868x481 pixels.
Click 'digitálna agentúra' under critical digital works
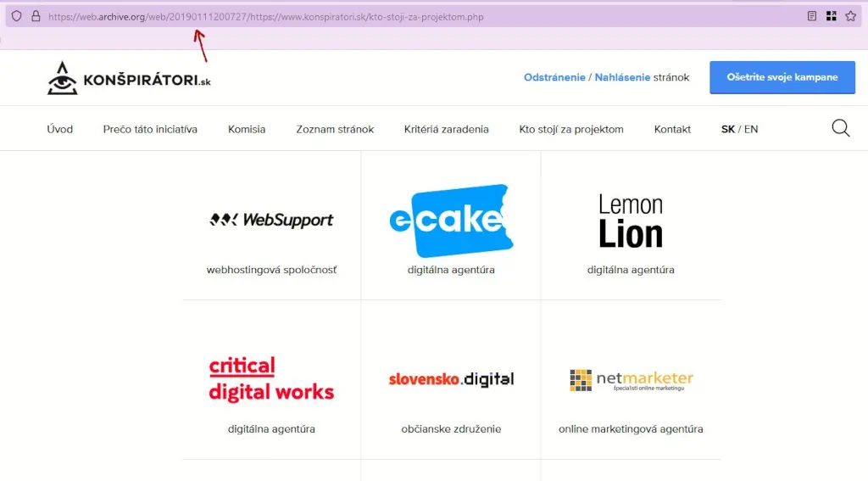271,429
